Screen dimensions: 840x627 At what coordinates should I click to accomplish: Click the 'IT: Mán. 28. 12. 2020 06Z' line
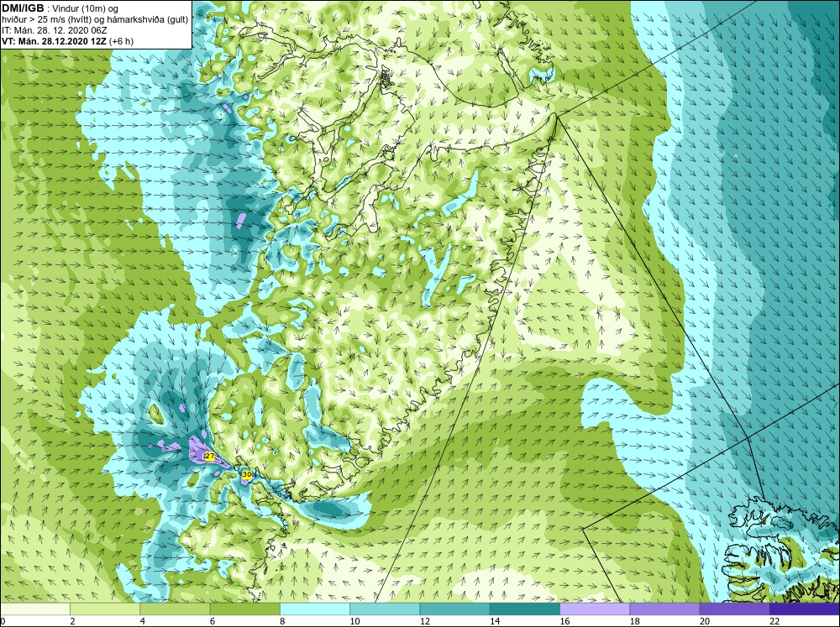tap(55, 30)
